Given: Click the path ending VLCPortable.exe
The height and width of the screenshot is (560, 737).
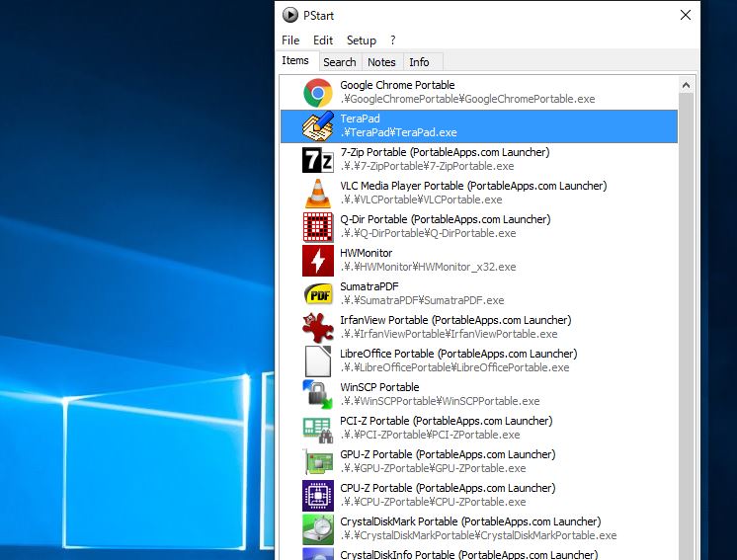Looking at the screenshot, I should click(421, 200).
